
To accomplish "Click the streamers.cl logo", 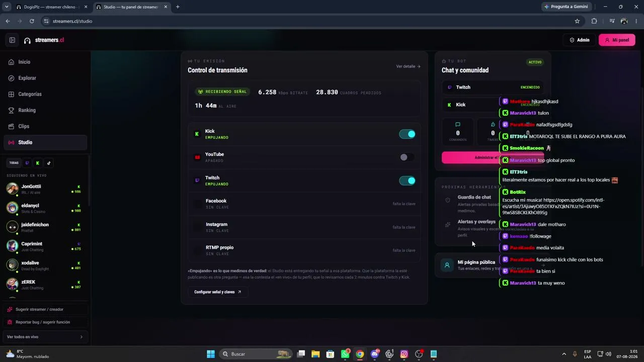I will tap(44, 40).
